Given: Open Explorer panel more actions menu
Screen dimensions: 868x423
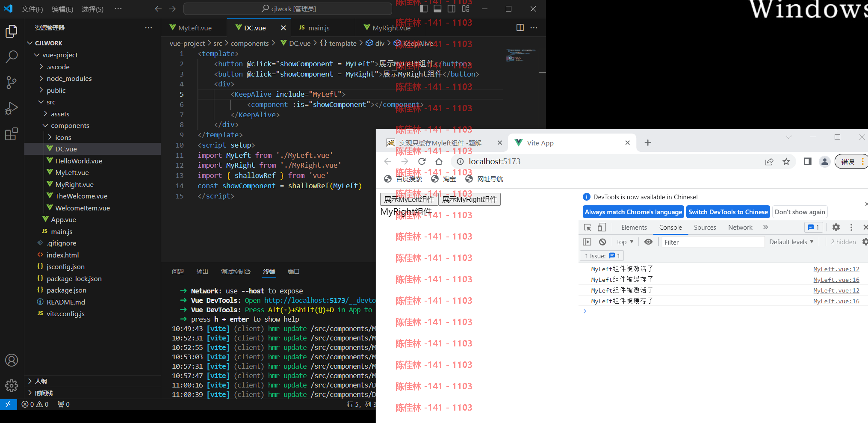Looking at the screenshot, I should click(148, 28).
